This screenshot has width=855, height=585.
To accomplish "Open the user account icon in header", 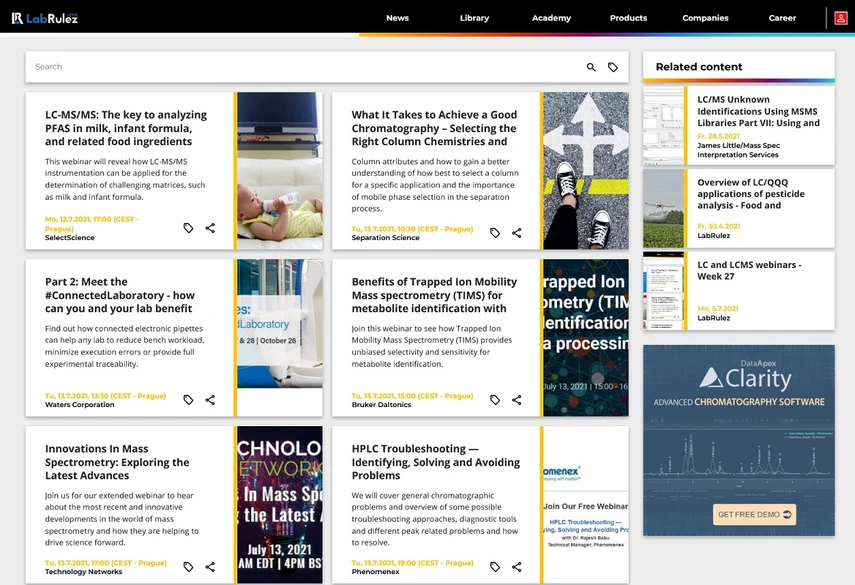I will [841, 18].
